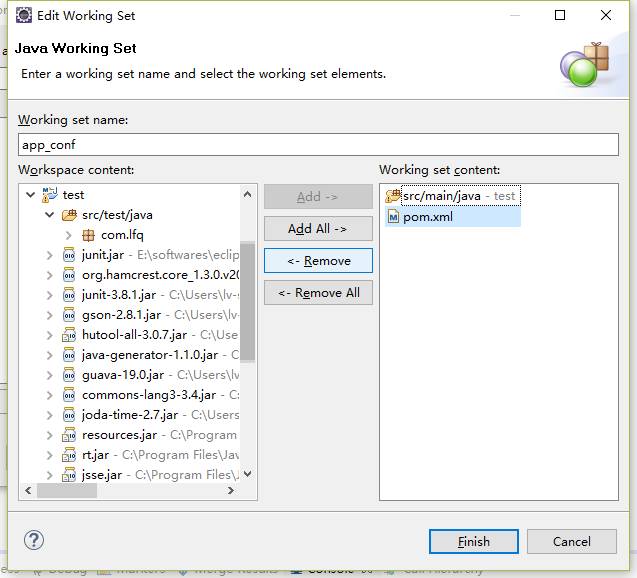Click the Add All -> button
Viewport: 637px width, 578px height.
pyautogui.click(x=318, y=229)
